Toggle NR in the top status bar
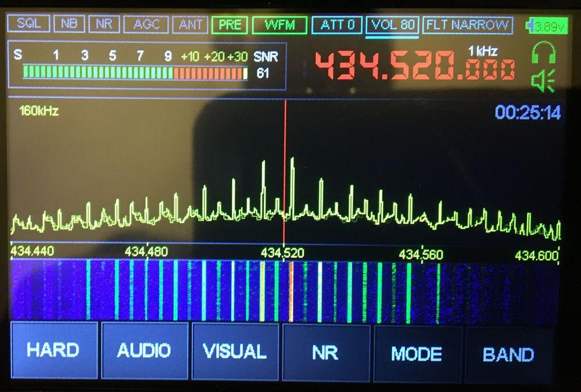Screen dimensions: 581x392 tap(105, 24)
